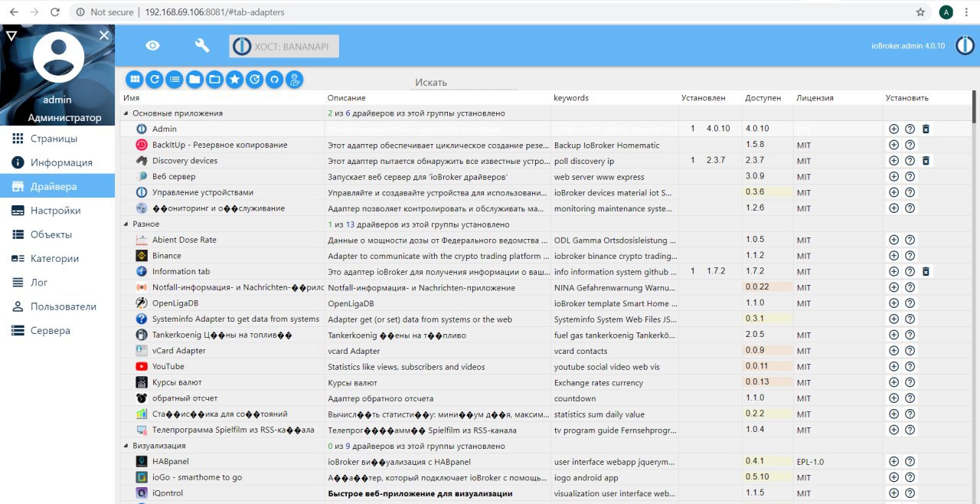Switch to tile view of adapters
This screenshot has height=504, width=980.
(135, 79)
